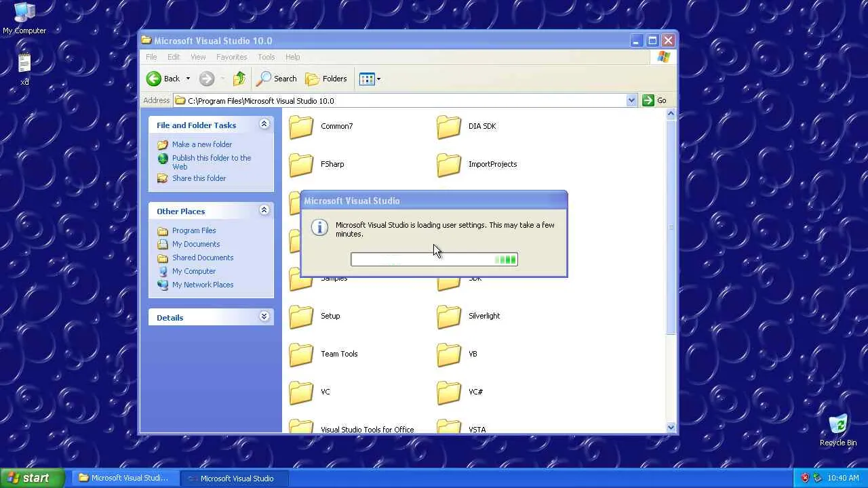Open Program Files from Other Places
The image size is (868, 488).
[x=194, y=230]
